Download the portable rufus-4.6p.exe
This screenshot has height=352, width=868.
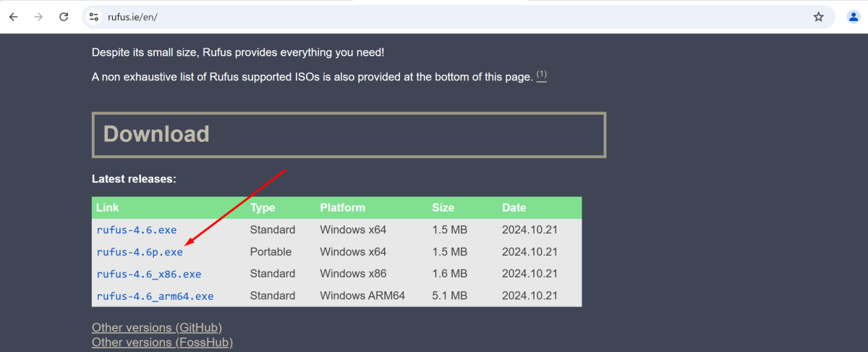(140, 252)
